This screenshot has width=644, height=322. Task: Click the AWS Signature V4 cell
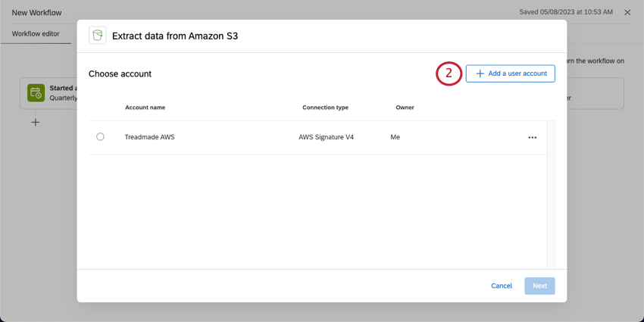pyautogui.click(x=326, y=137)
